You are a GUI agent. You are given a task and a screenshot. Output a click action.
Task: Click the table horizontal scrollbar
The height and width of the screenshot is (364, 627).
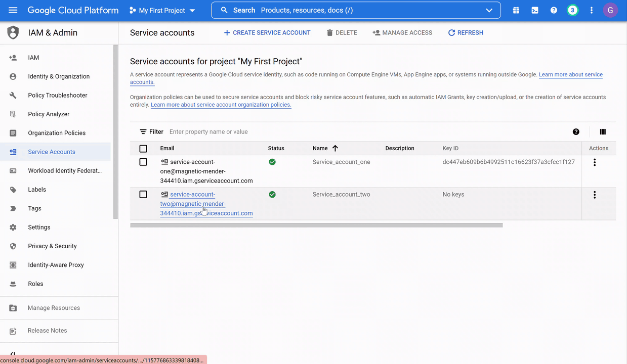316,225
